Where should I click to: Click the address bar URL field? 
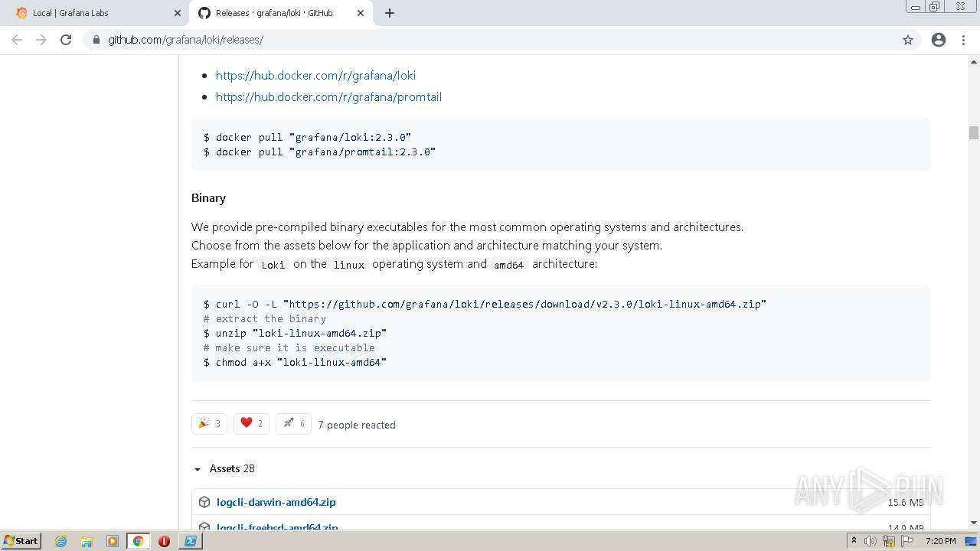click(x=501, y=40)
